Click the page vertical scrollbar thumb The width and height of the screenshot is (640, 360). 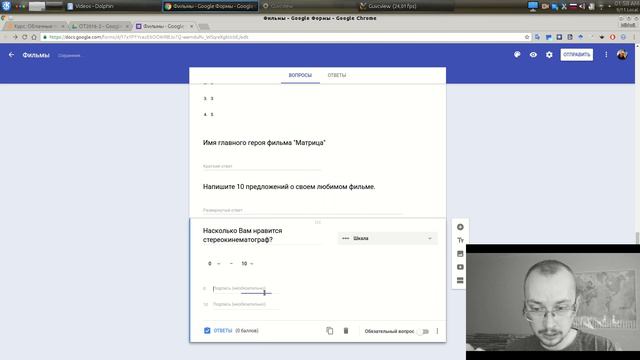(x=637, y=238)
